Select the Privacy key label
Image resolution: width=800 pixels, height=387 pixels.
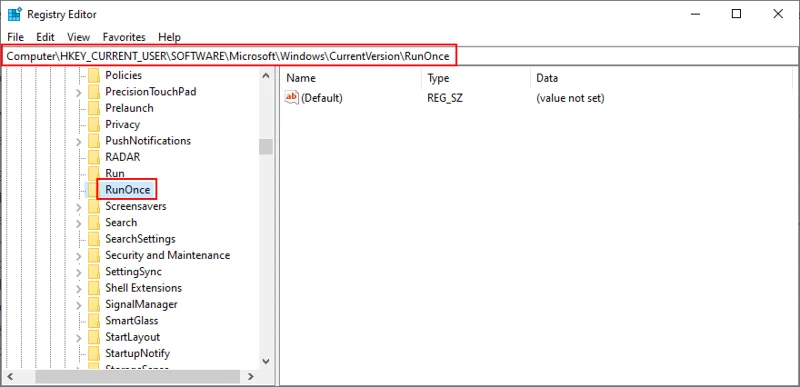122,124
